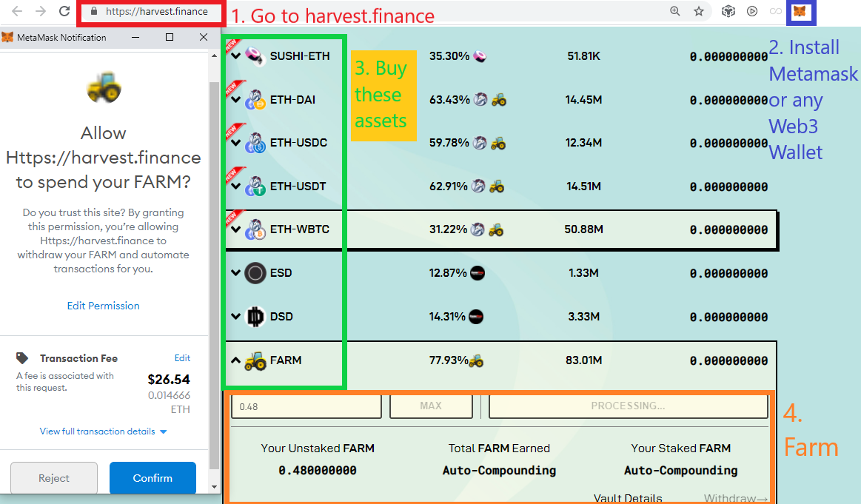Click the reward icon beside ESD 12.87%
This screenshot has width=861, height=504.
(478, 273)
